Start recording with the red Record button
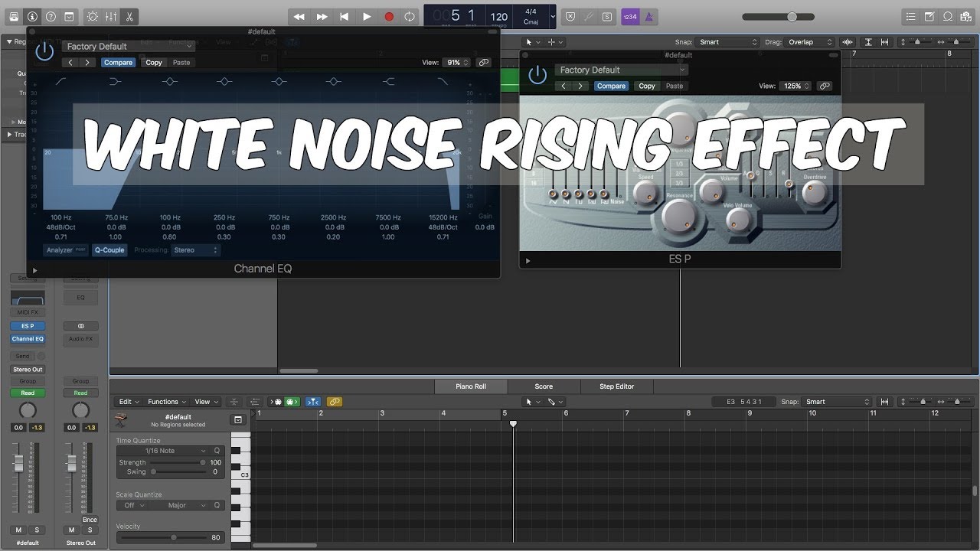The image size is (980, 551). pyautogui.click(x=388, y=16)
